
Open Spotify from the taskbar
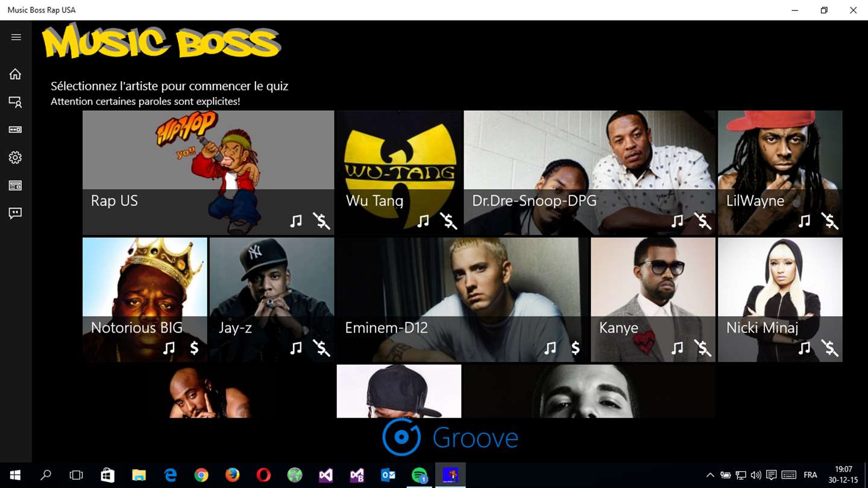(x=420, y=475)
